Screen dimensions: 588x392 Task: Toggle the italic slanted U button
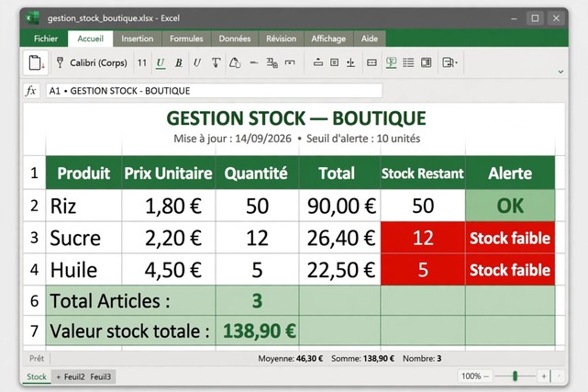pos(197,62)
